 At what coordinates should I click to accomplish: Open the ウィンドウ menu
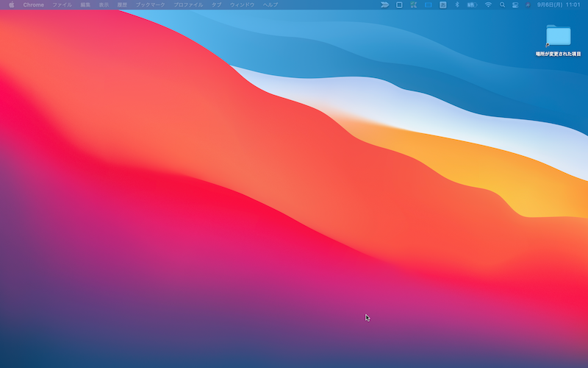242,5
